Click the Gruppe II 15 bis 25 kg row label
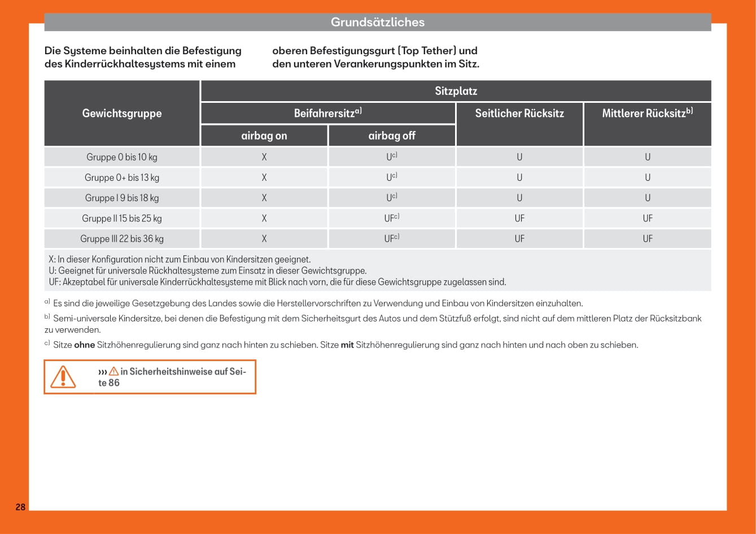 point(122,218)
